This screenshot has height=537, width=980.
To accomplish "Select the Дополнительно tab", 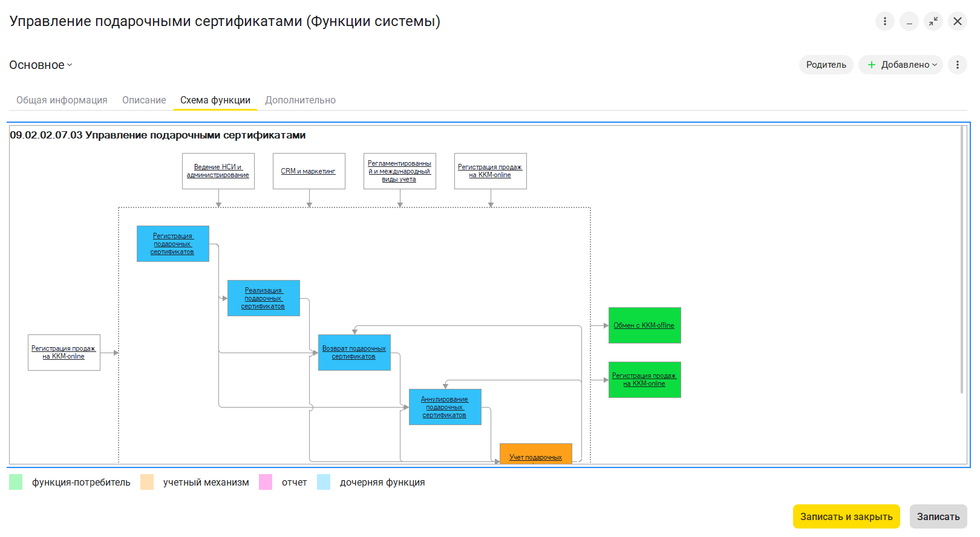I will tap(300, 100).
